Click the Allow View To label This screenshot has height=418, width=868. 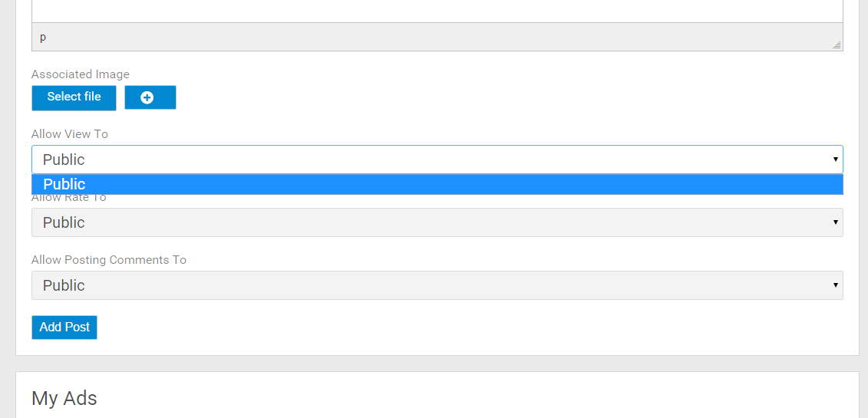coord(70,134)
